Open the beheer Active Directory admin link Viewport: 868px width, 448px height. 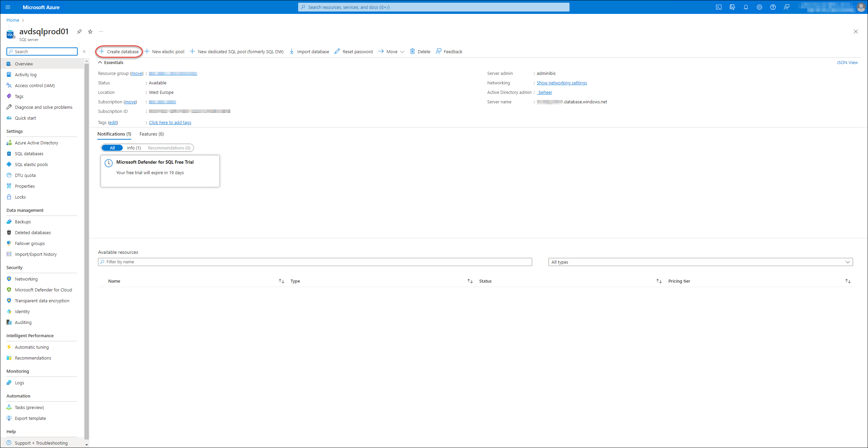coord(544,93)
